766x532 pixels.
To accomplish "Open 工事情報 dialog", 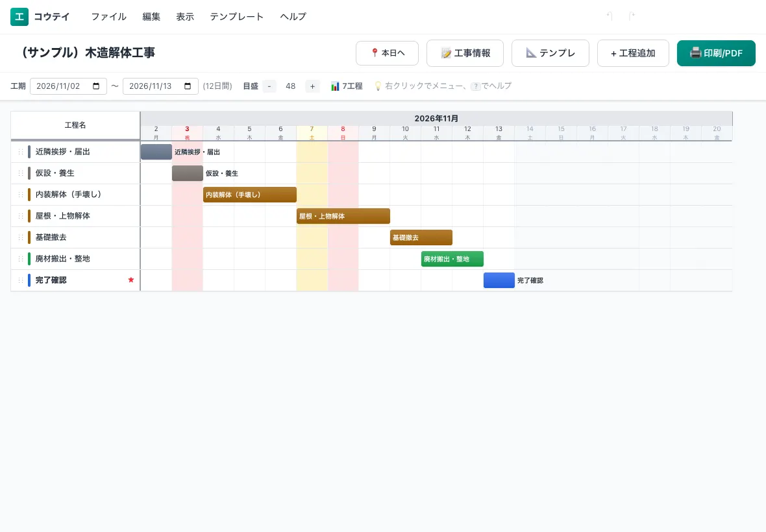I will click(x=465, y=53).
